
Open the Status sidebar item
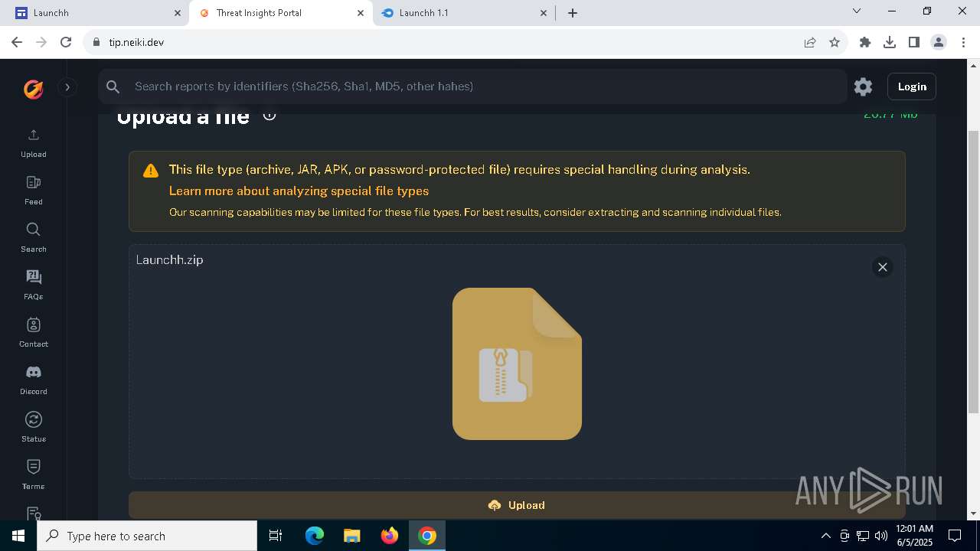tap(33, 428)
